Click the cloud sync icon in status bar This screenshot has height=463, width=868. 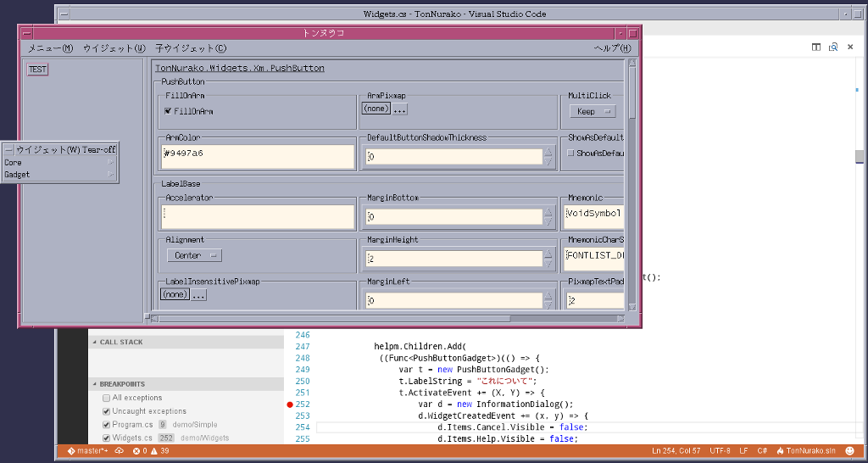tap(120, 451)
